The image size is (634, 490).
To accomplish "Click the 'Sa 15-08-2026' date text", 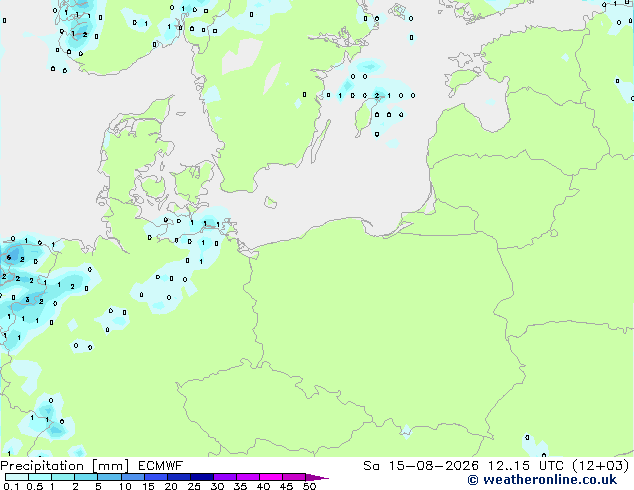I will click(421, 466).
